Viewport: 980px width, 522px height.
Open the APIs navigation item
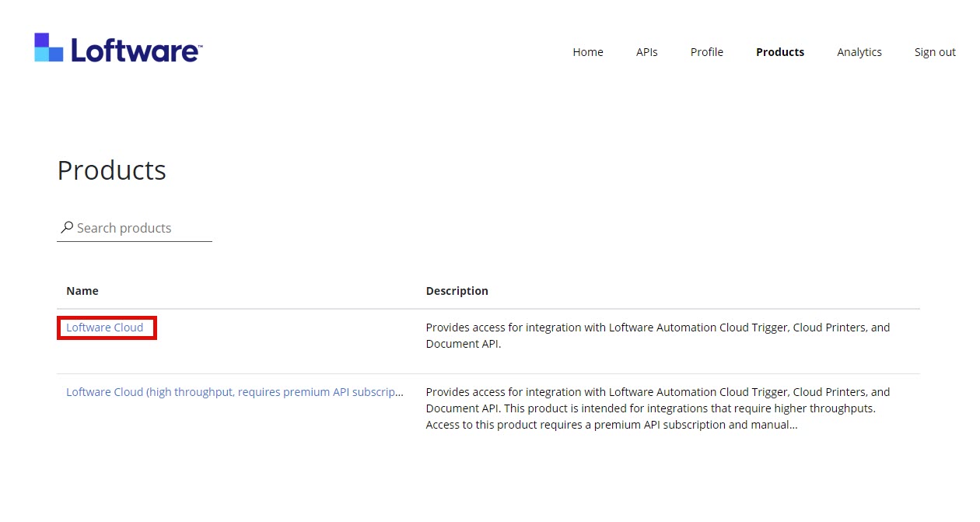[x=646, y=52]
